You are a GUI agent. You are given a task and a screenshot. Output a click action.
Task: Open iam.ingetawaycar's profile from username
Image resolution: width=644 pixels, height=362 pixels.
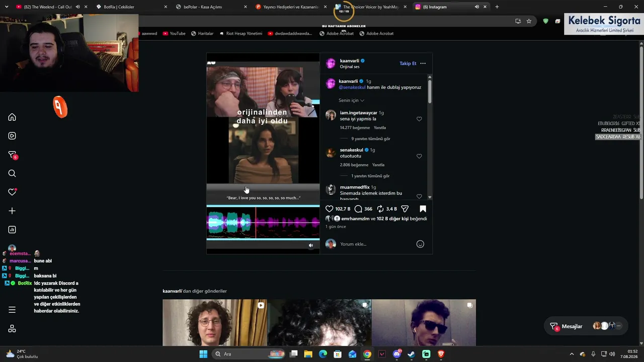[359, 113]
